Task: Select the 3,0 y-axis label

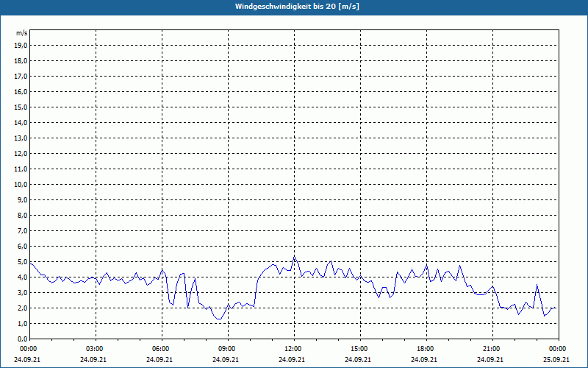Action: coord(23,292)
